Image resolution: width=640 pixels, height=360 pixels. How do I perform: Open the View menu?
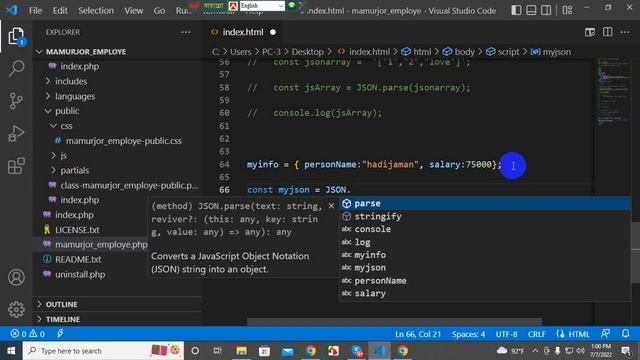click(x=133, y=11)
